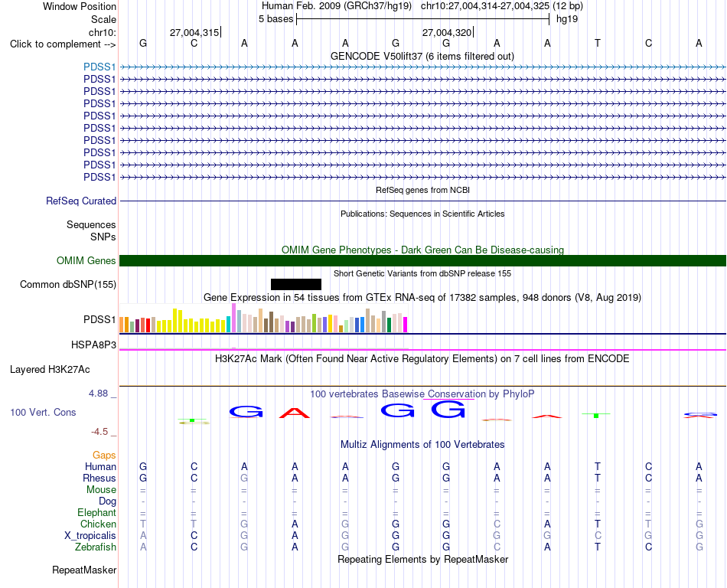Click the Chicken species label

click(98, 524)
